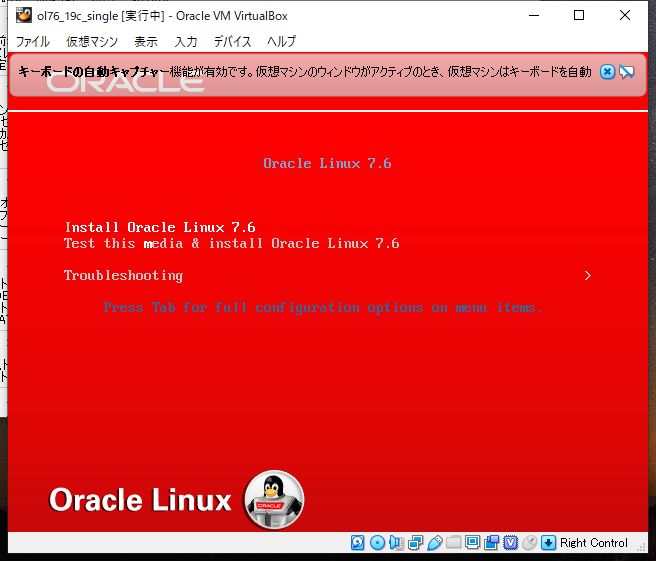This screenshot has height=561, width=656.
Task: Close the VirtualBox VM window
Action: pos(625,15)
